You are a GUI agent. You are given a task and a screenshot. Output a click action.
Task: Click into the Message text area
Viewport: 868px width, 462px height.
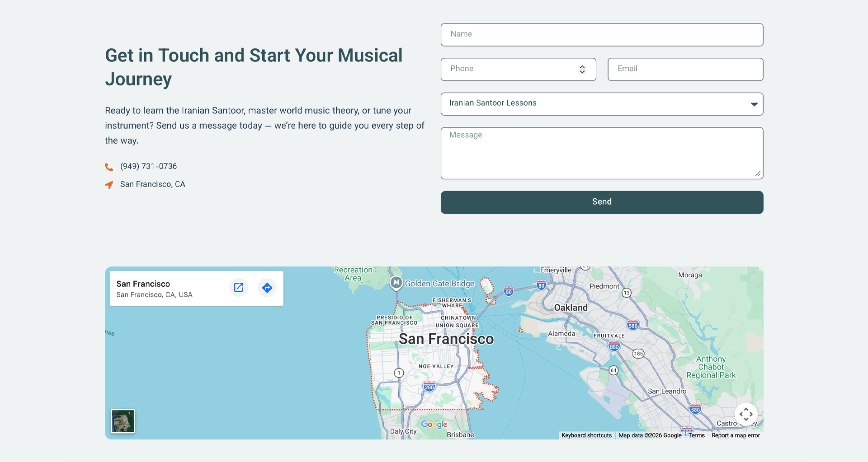[602, 153]
